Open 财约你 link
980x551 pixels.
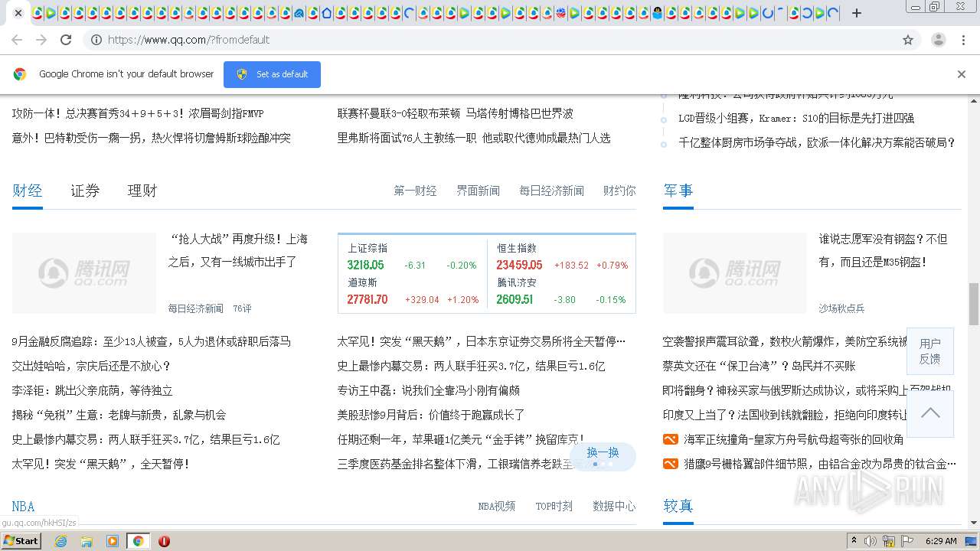[619, 191]
